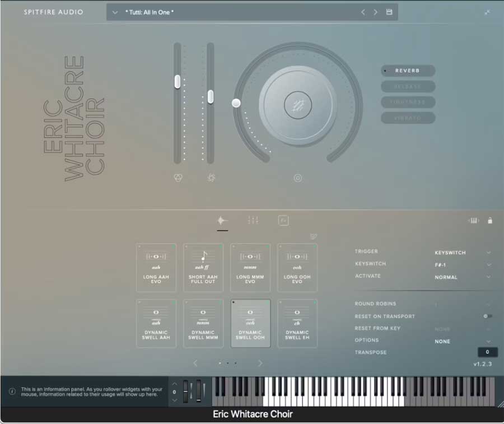Viewport: 504px width, 424px height.
Task: Select the first techniques page dot
Action: (x=220, y=364)
